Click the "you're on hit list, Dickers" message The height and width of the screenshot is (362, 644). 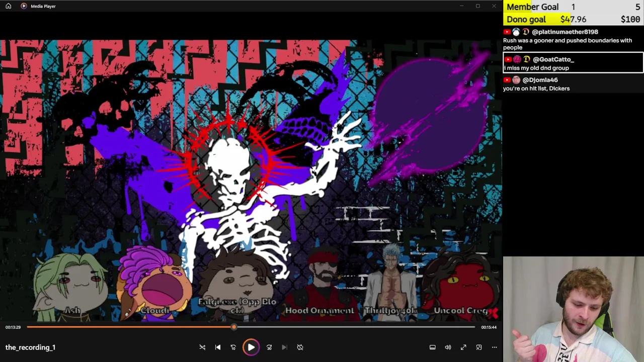click(536, 88)
